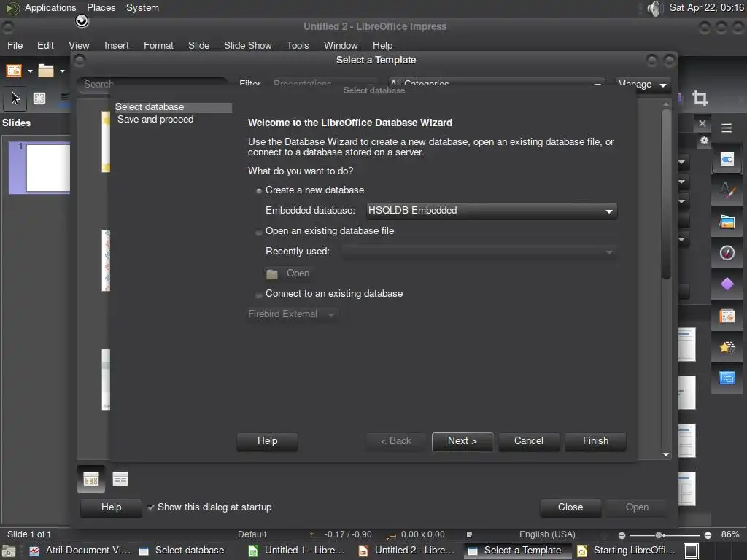Select the arrow selection tool in Impress toolbar
This screenshot has width=747, height=560.
(15, 98)
